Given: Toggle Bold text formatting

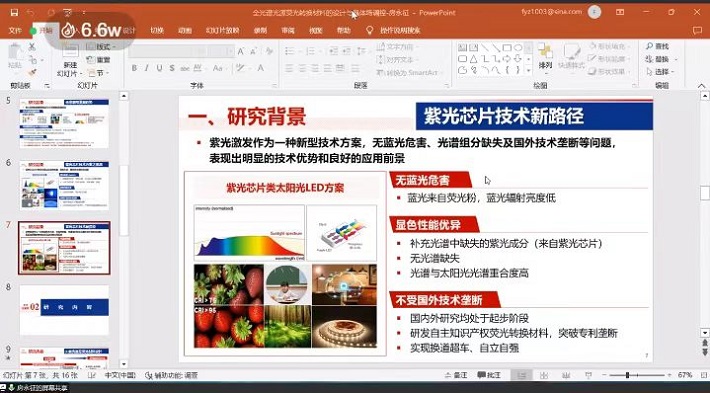Looking at the screenshot, I should (x=134, y=68).
